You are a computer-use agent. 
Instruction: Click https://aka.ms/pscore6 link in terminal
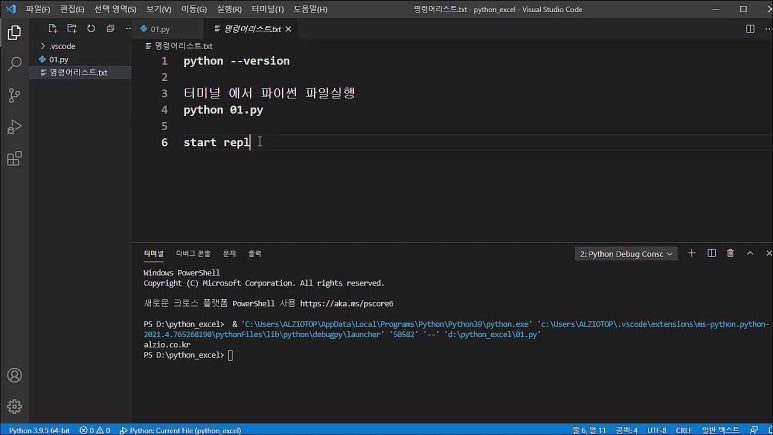click(347, 304)
